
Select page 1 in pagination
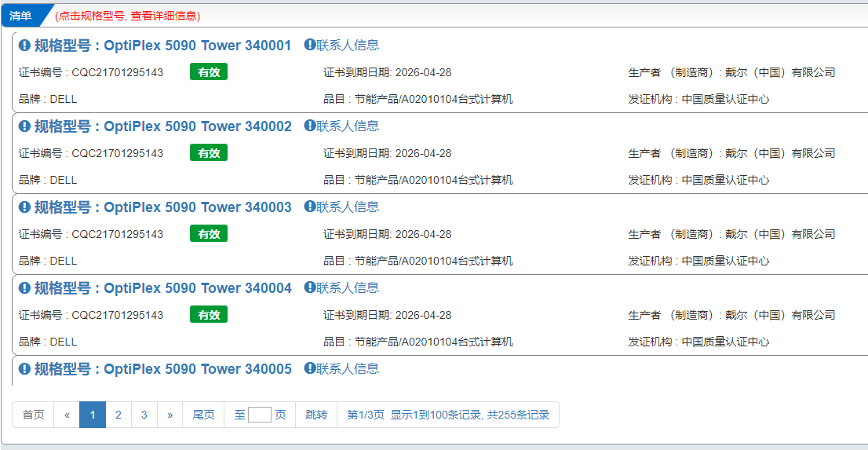pyautogui.click(x=93, y=415)
